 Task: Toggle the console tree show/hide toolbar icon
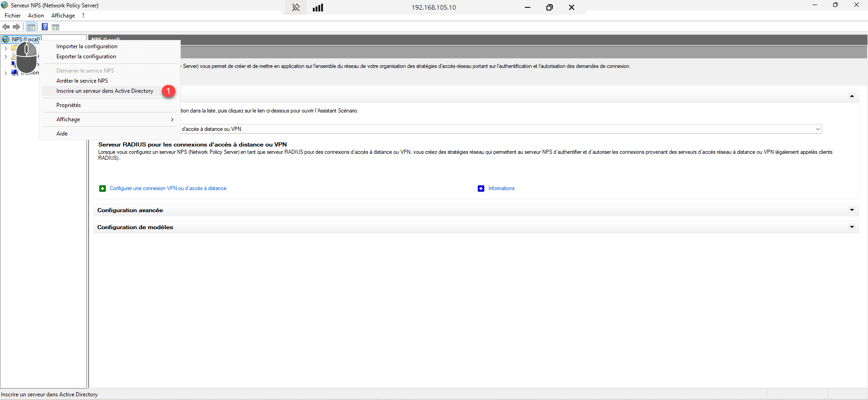[x=31, y=27]
